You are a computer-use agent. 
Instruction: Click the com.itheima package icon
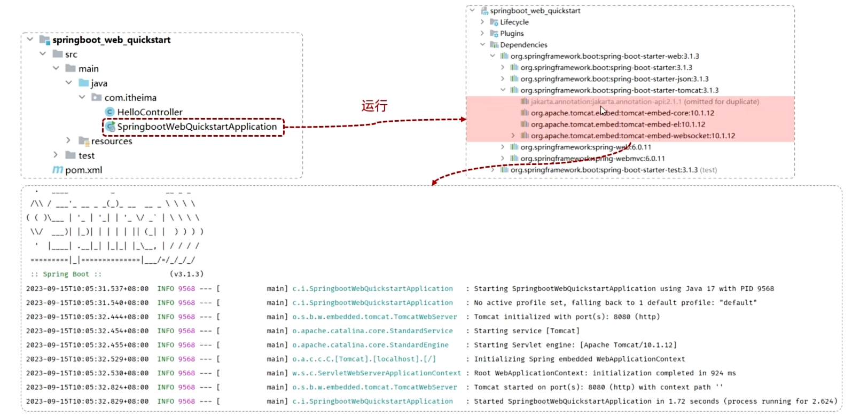[97, 97]
